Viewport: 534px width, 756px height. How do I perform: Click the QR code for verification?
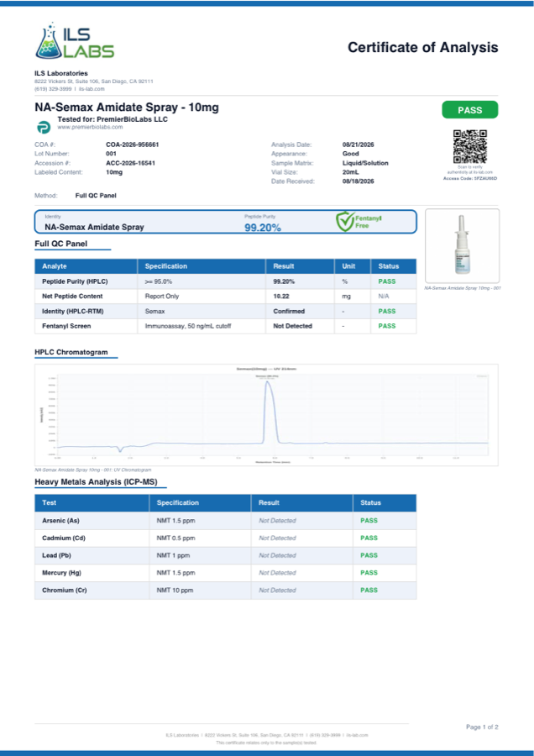point(470,146)
